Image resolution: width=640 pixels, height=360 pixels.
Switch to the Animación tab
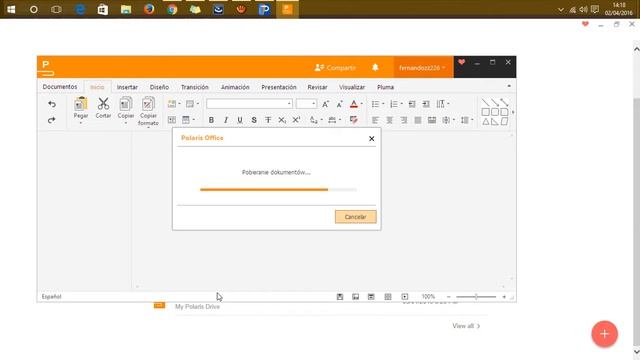tap(235, 87)
